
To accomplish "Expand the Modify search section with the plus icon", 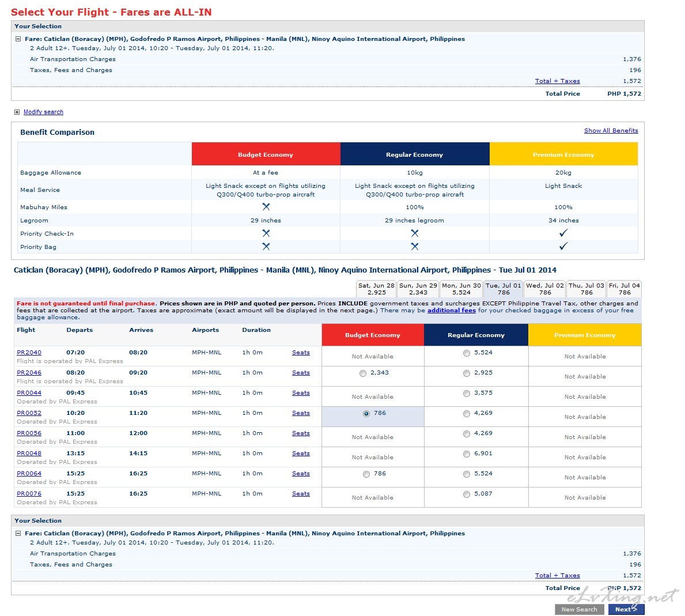I will 17,112.
